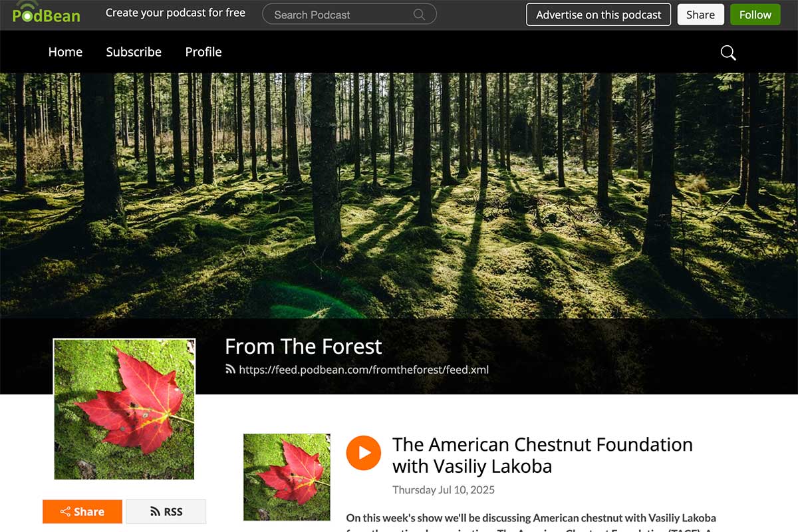Click the magnifier icon in Search Podcast field

419,15
